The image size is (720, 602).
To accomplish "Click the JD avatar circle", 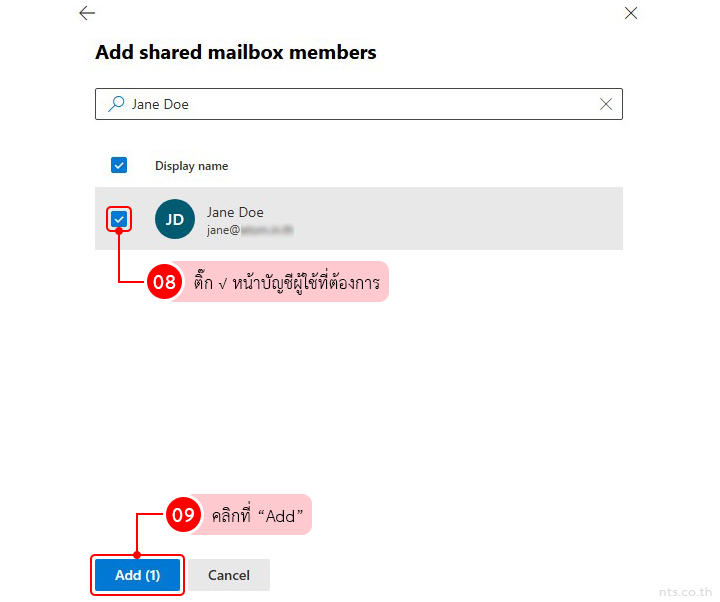I will pyautogui.click(x=175, y=219).
